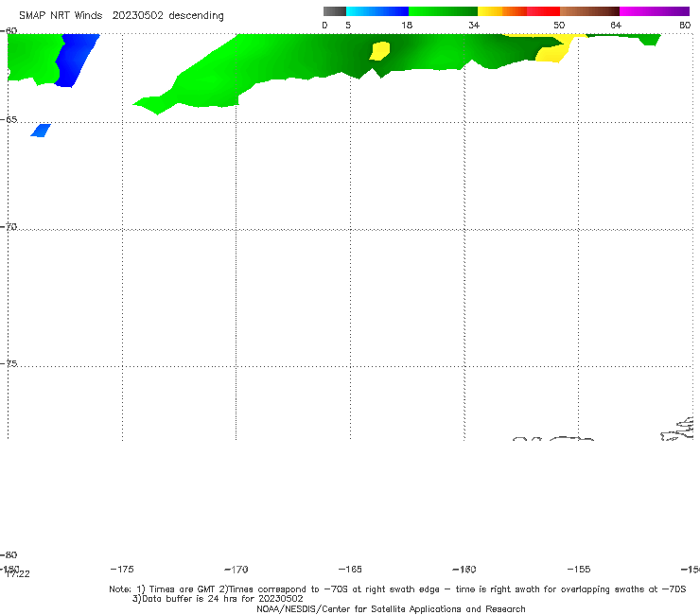
Task: Click the brown segment of the color bar
Action: 589,11
